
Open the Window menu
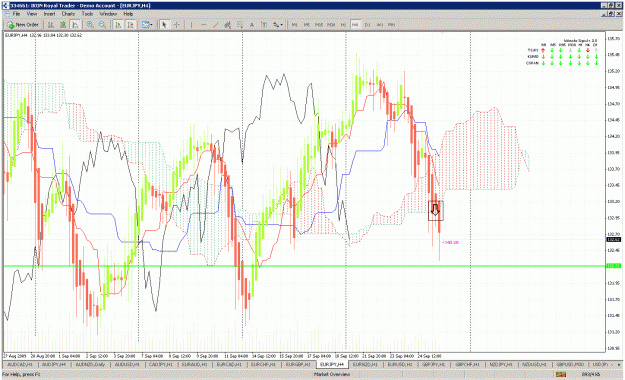click(x=108, y=14)
